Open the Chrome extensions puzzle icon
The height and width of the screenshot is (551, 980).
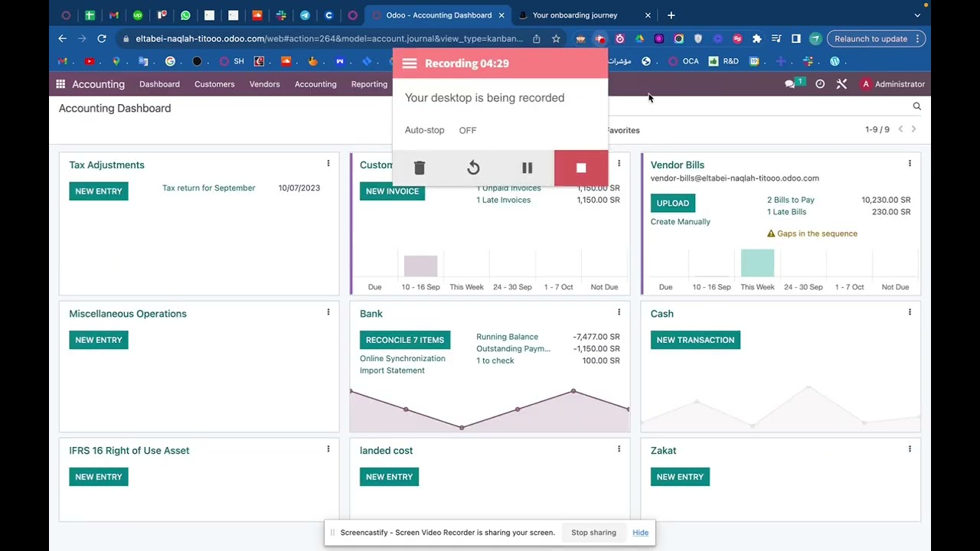(x=756, y=38)
